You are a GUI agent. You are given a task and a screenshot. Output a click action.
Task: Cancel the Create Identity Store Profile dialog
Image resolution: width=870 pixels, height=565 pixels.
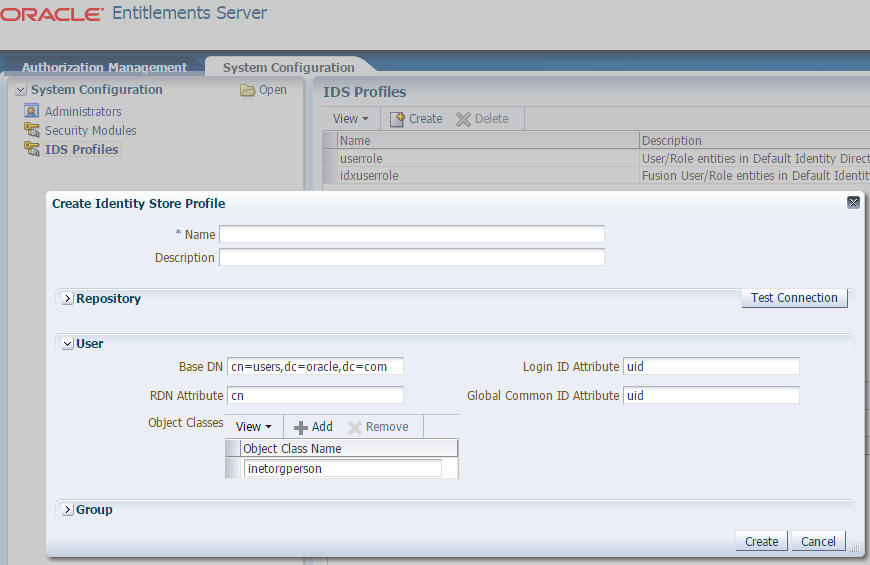click(818, 541)
